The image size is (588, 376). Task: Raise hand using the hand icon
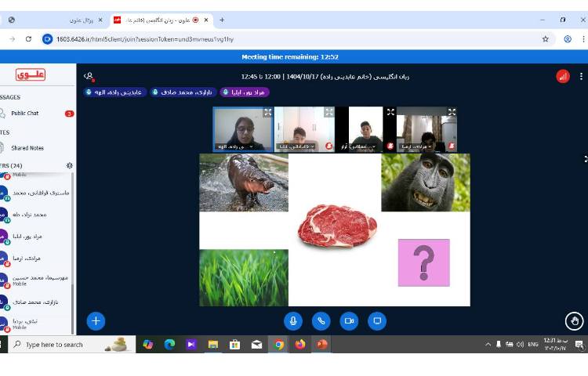(574, 321)
